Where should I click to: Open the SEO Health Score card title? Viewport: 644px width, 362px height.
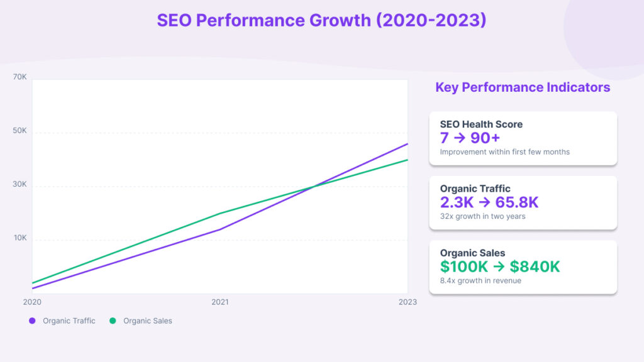(481, 124)
